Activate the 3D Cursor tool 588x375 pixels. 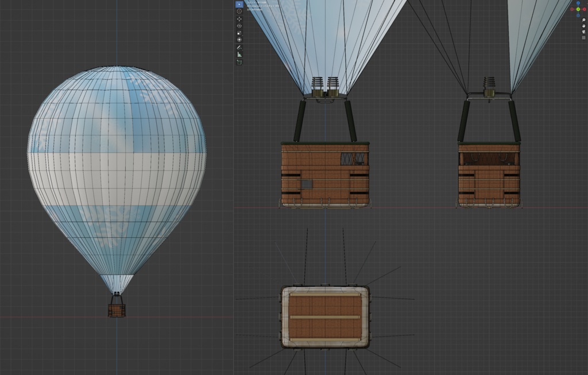click(239, 11)
